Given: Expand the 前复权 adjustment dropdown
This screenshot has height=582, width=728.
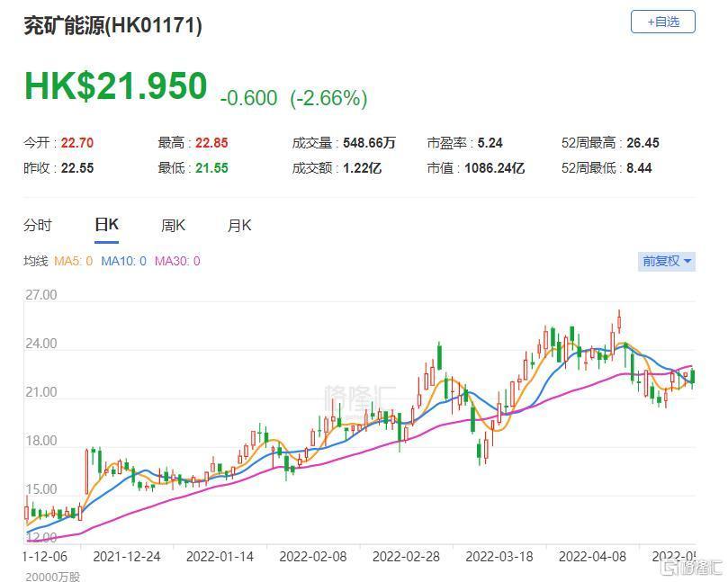Looking at the screenshot, I should (x=666, y=262).
